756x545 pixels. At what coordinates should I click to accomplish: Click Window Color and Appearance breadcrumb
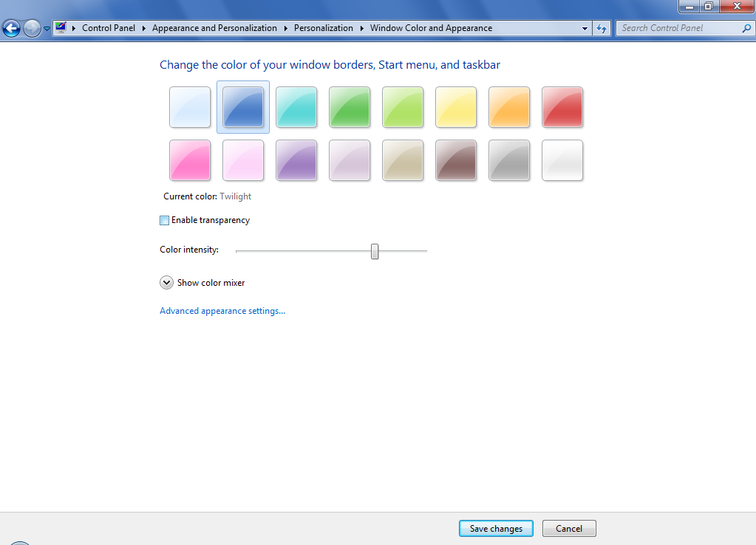[x=431, y=28]
